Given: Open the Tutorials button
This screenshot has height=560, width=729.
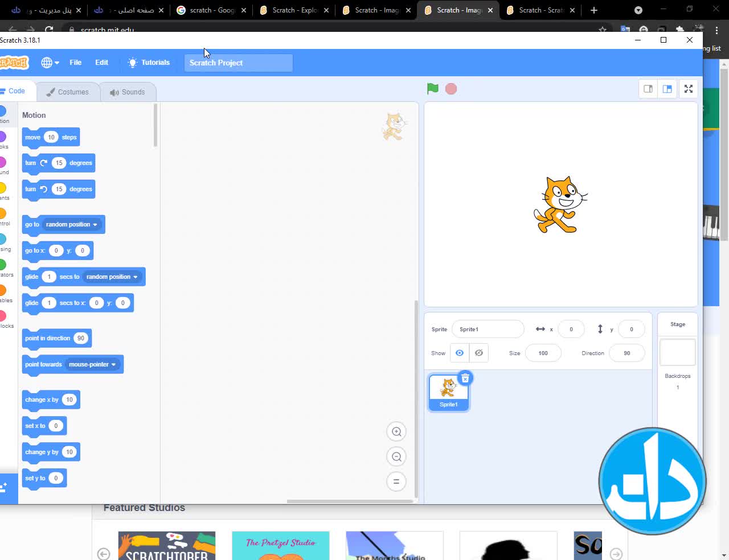Looking at the screenshot, I should [149, 63].
